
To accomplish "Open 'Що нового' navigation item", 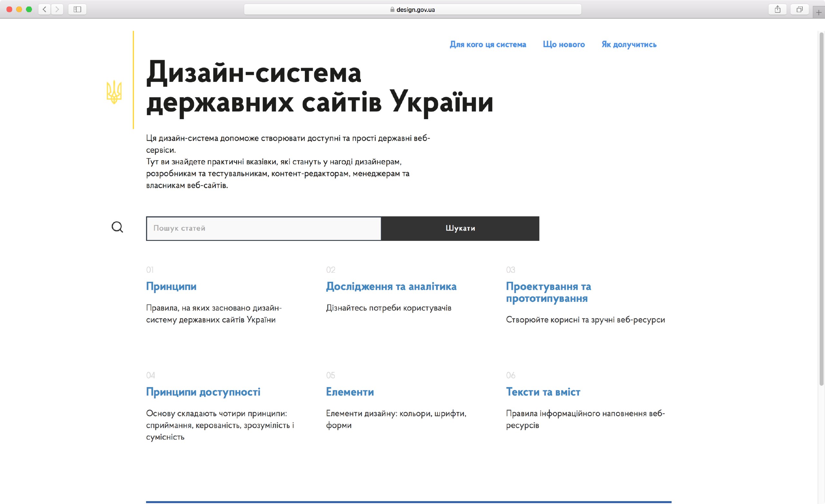I will point(564,44).
